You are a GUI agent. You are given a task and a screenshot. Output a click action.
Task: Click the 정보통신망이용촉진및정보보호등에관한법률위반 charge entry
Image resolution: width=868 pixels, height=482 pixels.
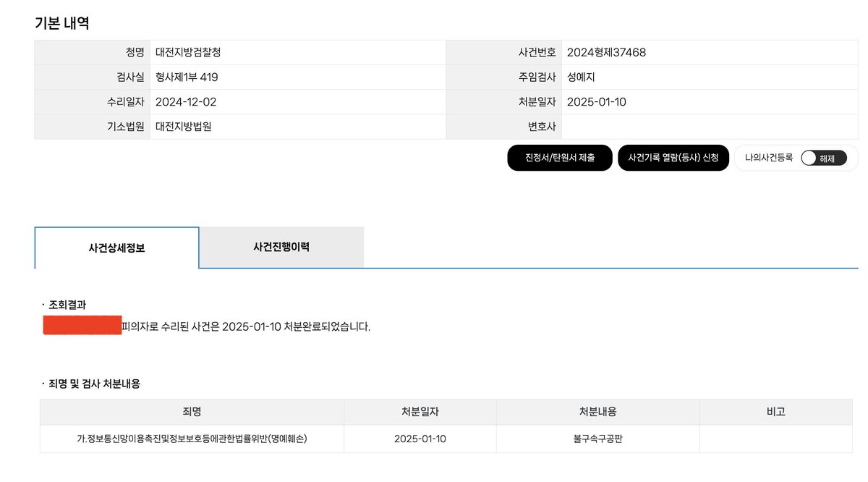pos(192,439)
